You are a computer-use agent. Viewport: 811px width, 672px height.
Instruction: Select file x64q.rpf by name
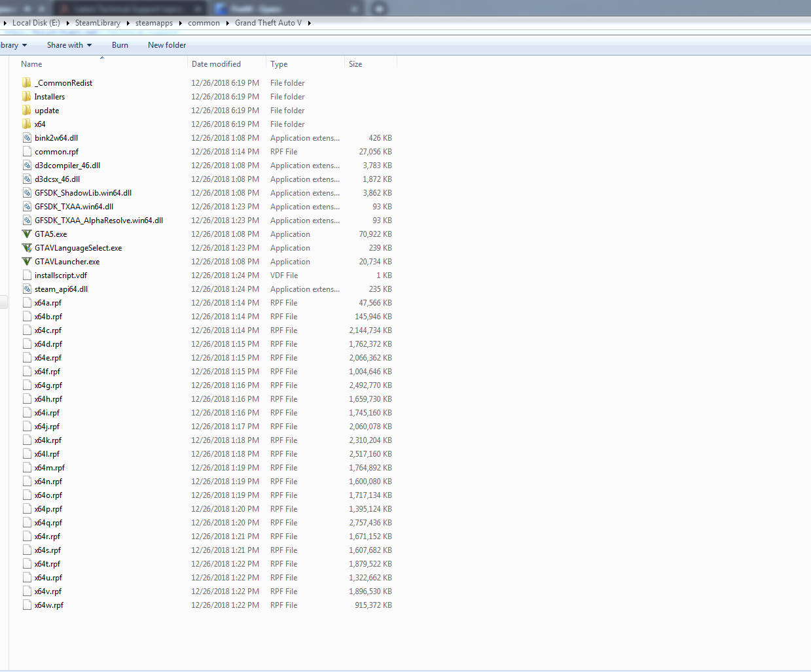click(48, 523)
